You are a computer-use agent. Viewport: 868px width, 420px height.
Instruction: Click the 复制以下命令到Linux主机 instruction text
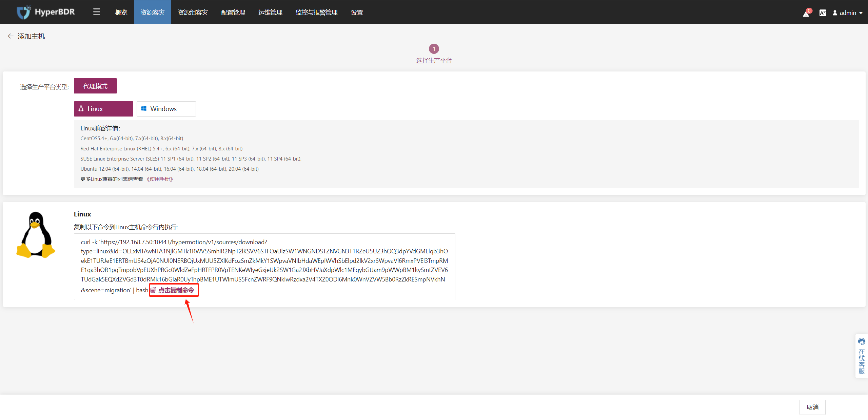pos(126,227)
